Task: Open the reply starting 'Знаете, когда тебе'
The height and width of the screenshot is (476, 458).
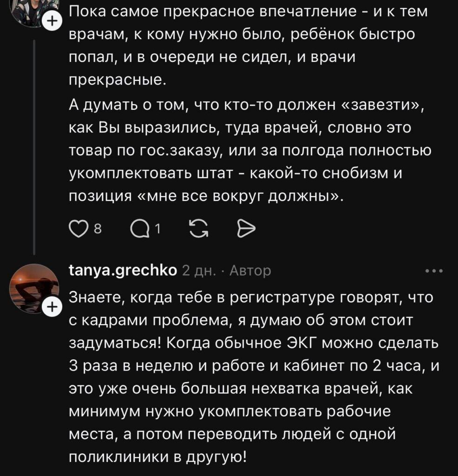Action: (251, 376)
